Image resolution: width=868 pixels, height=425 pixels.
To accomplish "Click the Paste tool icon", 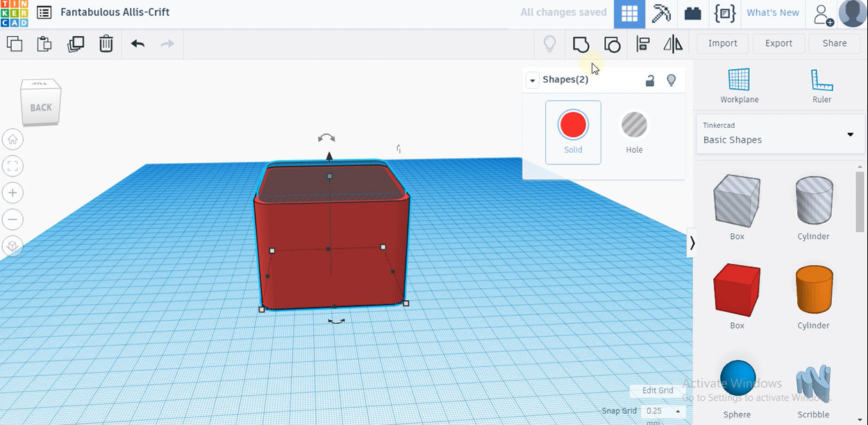I will tap(44, 44).
